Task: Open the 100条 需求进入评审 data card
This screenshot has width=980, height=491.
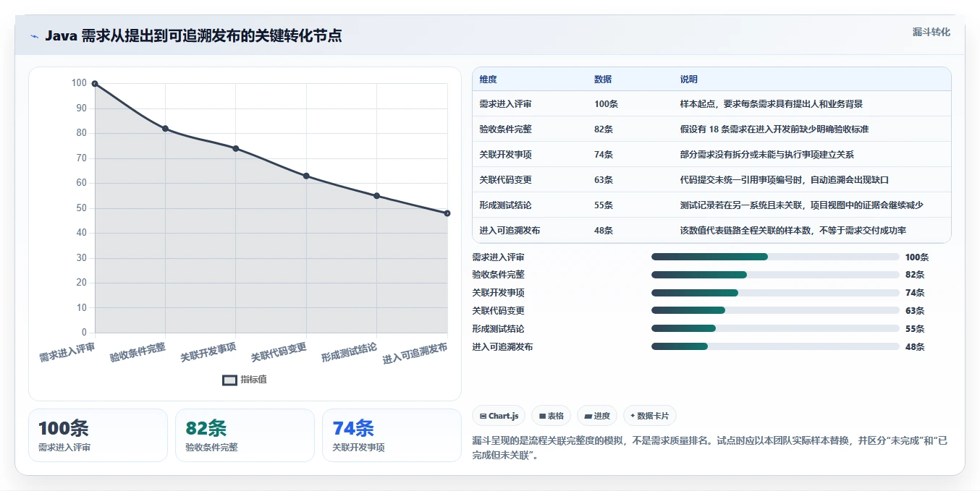Action: click(x=98, y=435)
